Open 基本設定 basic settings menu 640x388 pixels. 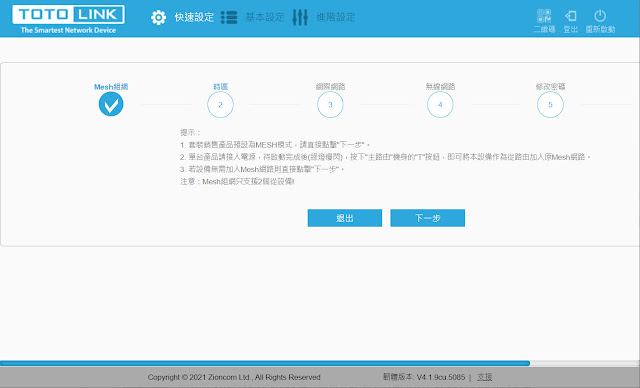tap(264, 17)
